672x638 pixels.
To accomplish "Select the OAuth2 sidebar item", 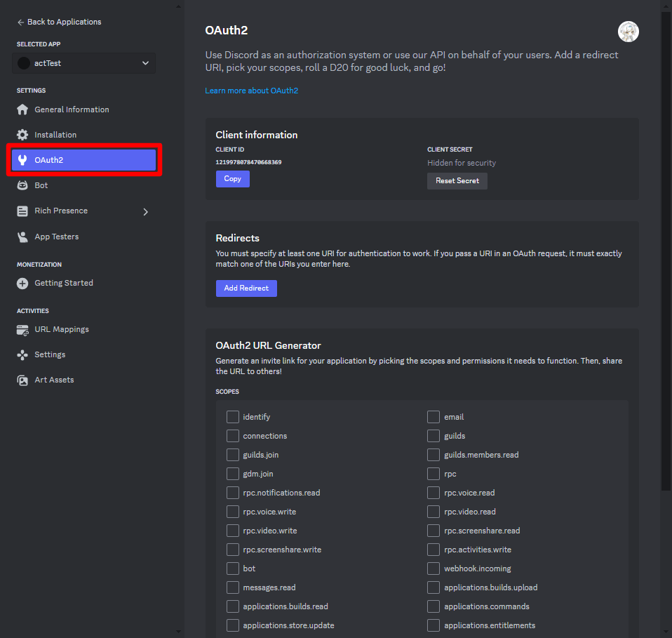I will click(83, 160).
